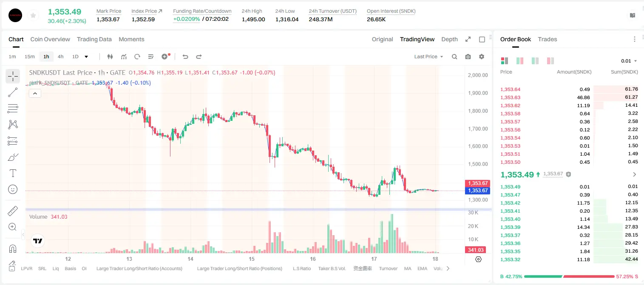This screenshot has width=644, height=285.
Task: Show only buy orders in order book
Action: [x=535, y=61]
